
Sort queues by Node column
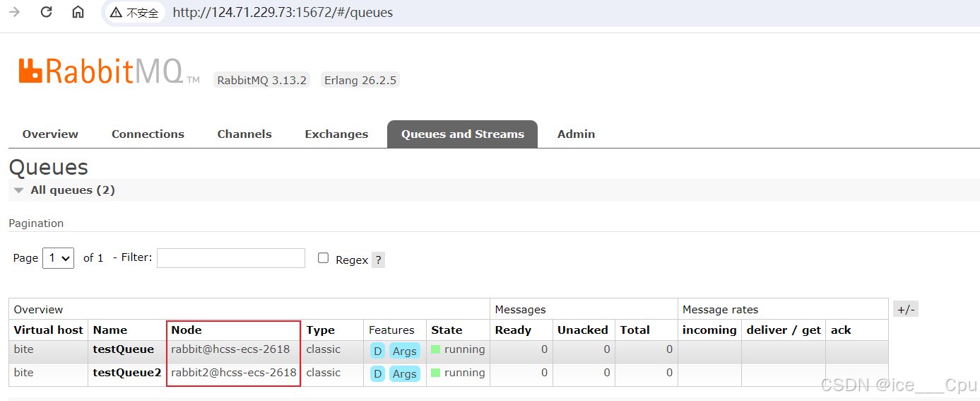[187, 330]
